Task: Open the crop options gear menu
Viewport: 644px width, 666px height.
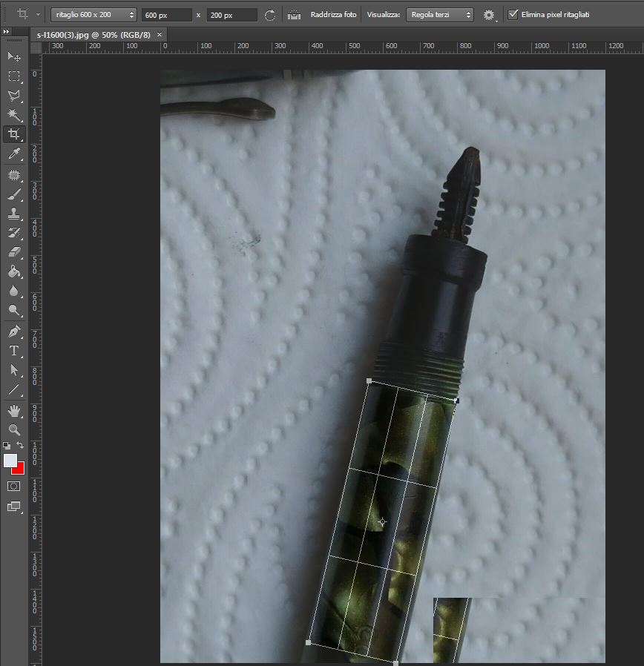Action: tap(488, 15)
